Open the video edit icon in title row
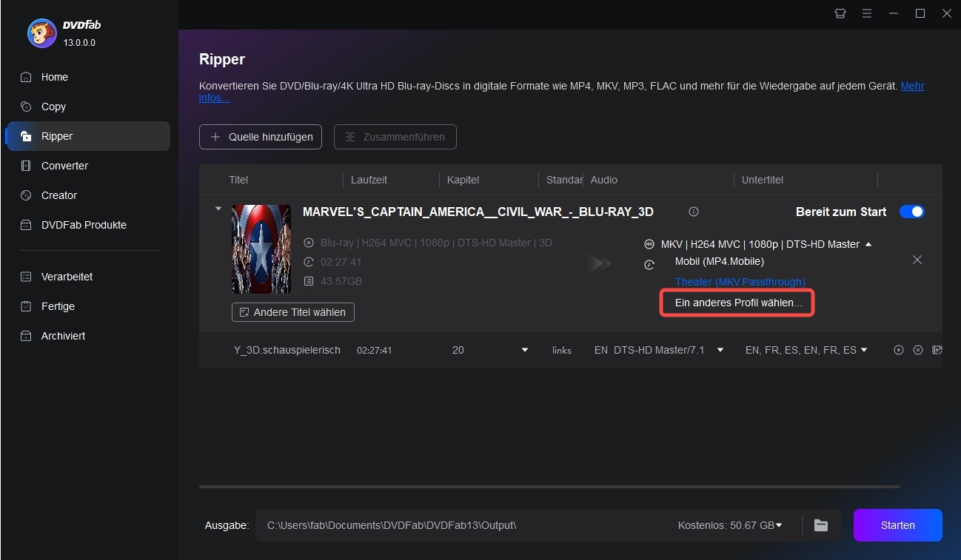The image size is (961, 560). click(937, 350)
